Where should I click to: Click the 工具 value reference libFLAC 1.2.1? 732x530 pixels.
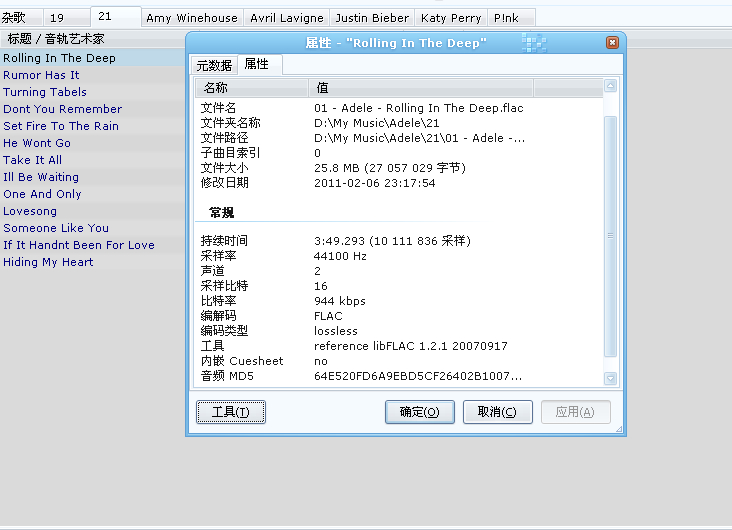click(x=410, y=346)
